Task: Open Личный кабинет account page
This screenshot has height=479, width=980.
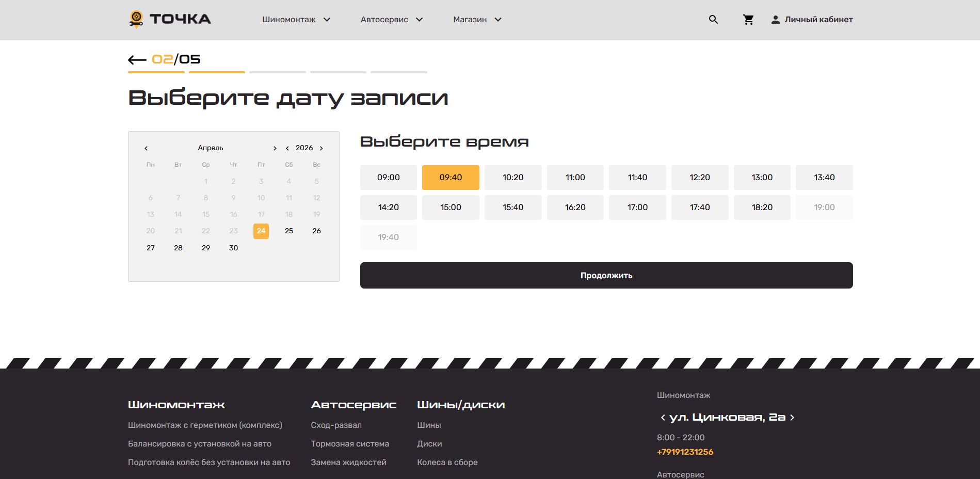Action: click(x=812, y=20)
